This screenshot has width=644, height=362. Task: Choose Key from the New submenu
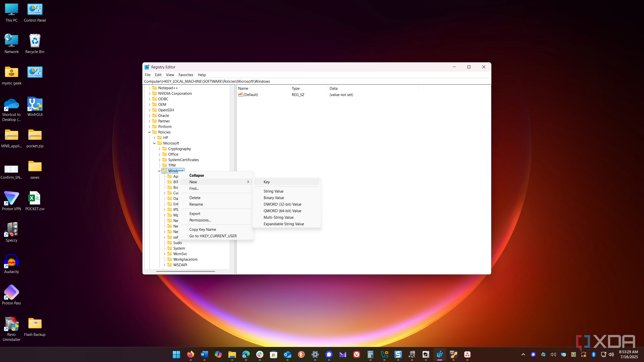tap(287, 182)
